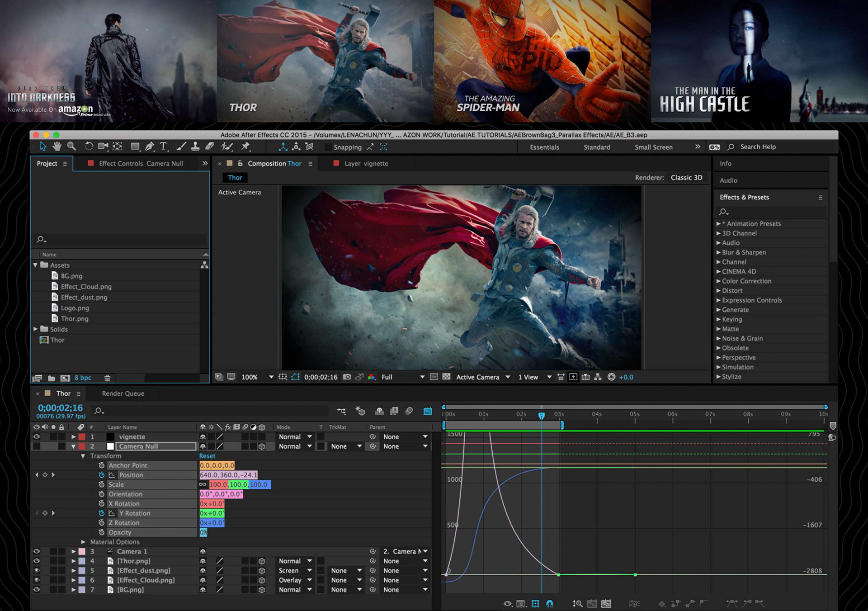868x611 pixels.
Task: Open the resolution dropdown showing Full
Action: coord(403,377)
